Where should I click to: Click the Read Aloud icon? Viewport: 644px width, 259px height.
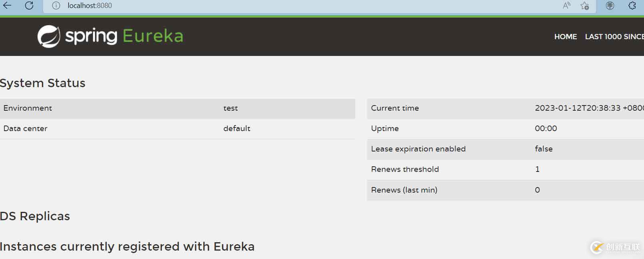tap(566, 6)
